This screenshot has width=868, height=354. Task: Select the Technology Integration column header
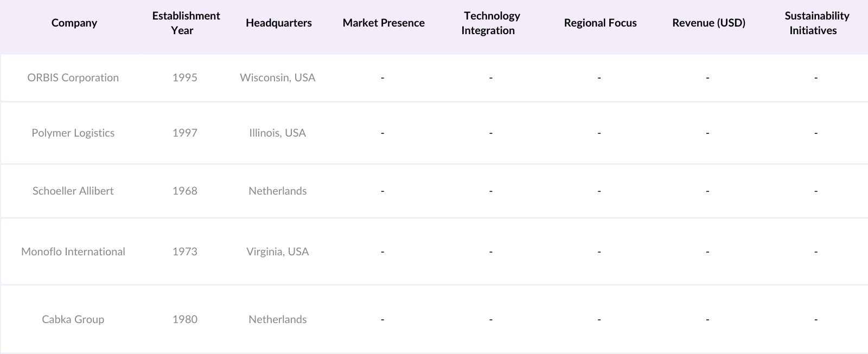[490, 23]
